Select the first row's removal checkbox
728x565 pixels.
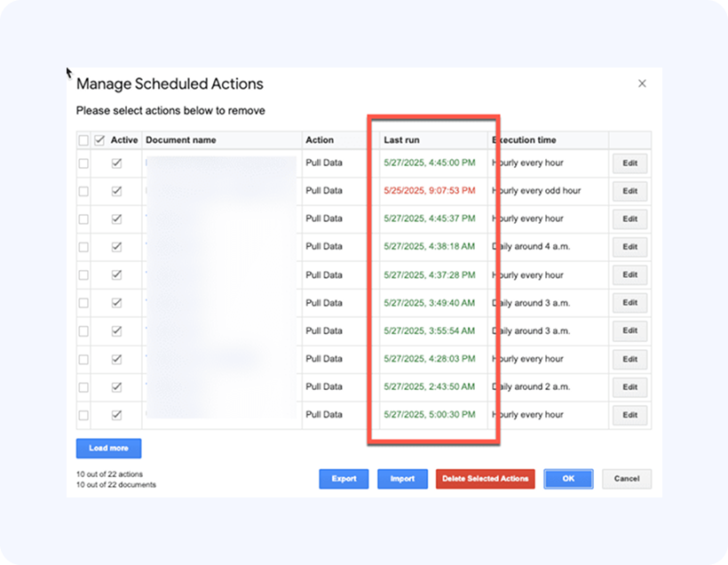pyautogui.click(x=83, y=163)
